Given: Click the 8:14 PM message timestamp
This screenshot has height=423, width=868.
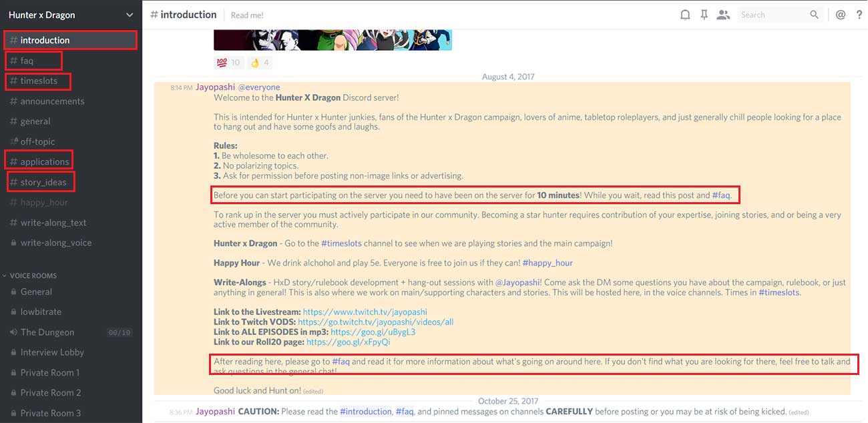Looking at the screenshot, I should tap(181, 87).
